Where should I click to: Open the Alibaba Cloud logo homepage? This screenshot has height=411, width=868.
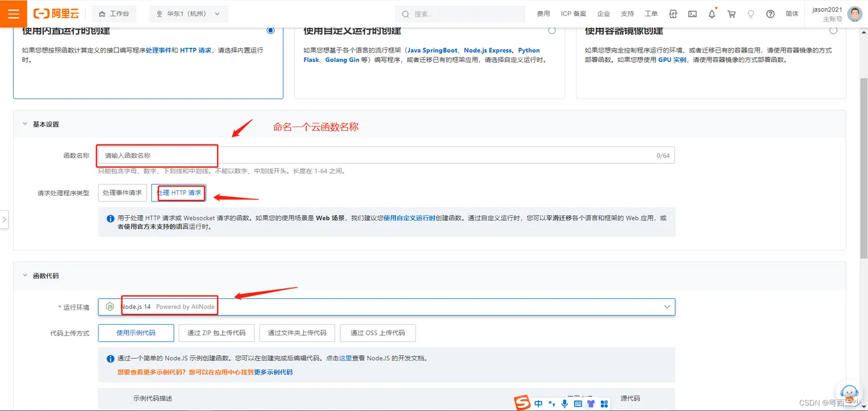coord(56,14)
